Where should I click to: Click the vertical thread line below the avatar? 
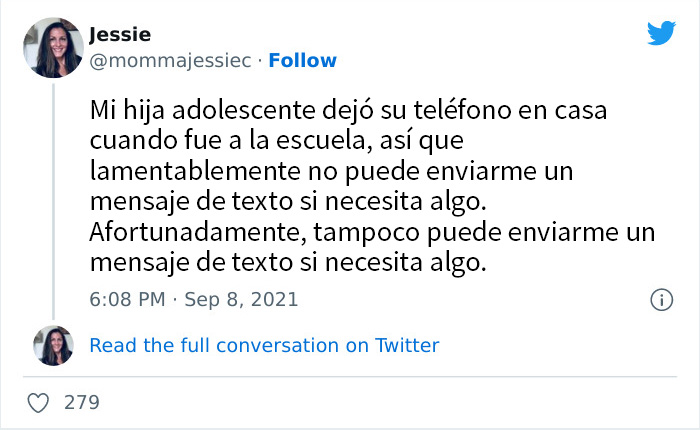click(53, 200)
